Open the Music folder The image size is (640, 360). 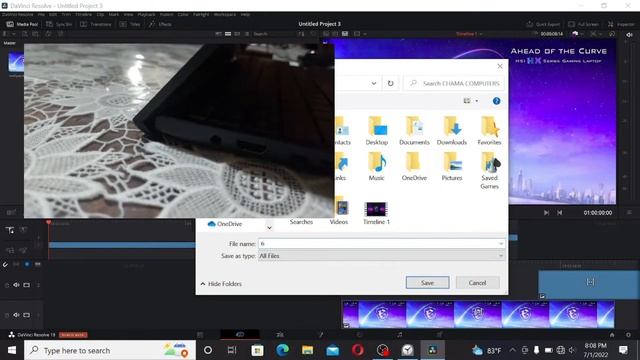point(377,167)
